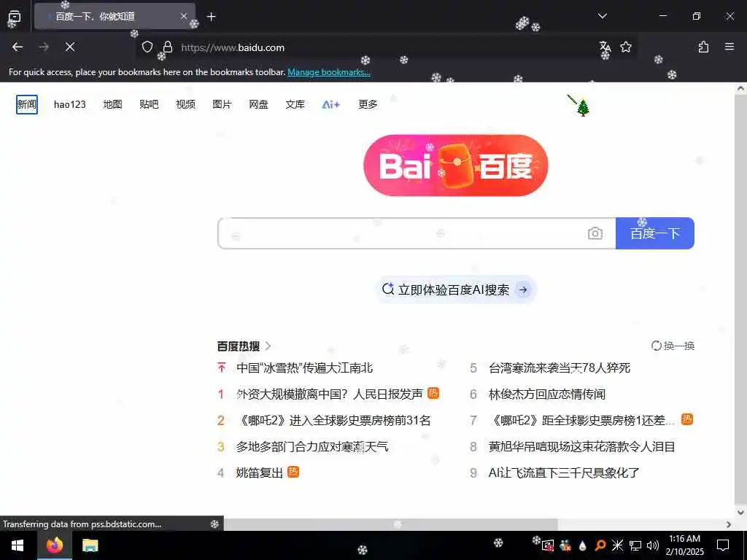Open hot search 黄旭华吊唁现场这束花落款令人泪目

pyautogui.click(x=581, y=447)
